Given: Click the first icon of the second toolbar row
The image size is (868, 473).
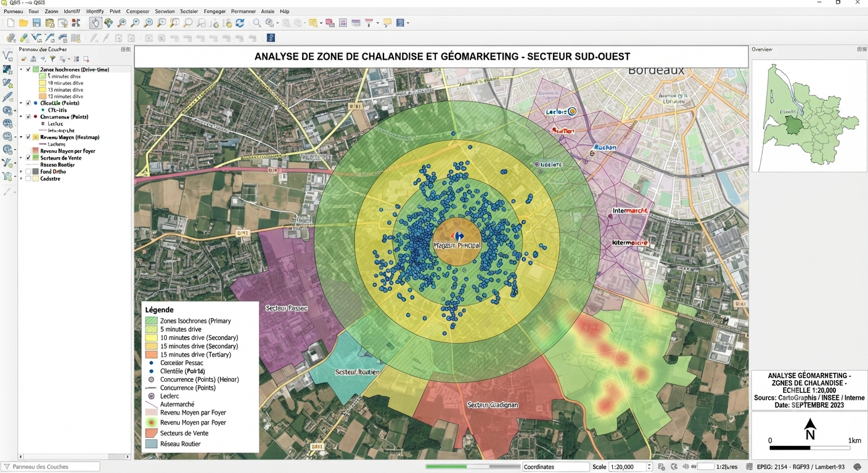Looking at the screenshot, I should click(10, 38).
